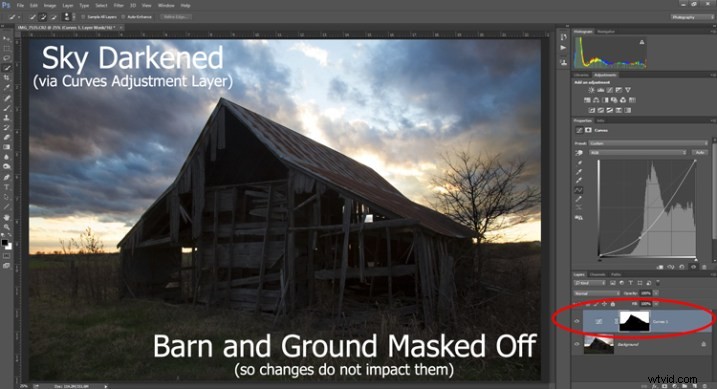This screenshot has width=717, height=389.
Task: Open layer Kind filter dropdown
Action: tap(590, 283)
